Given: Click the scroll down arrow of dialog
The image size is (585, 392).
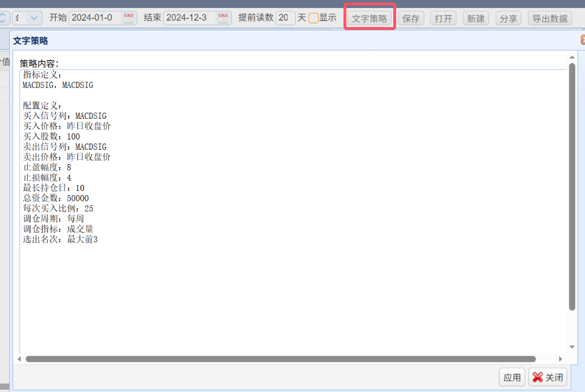Looking at the screenshot, I should [572, 347].
